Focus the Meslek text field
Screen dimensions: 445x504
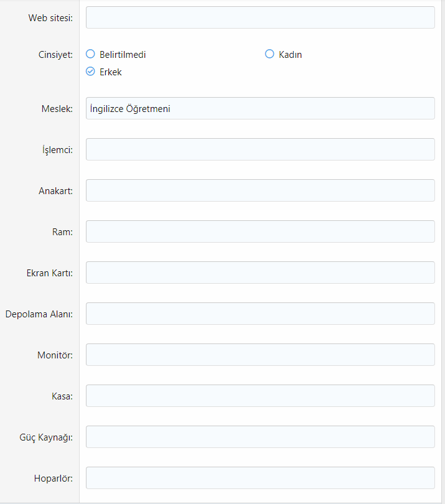click(x=260, y=108)
